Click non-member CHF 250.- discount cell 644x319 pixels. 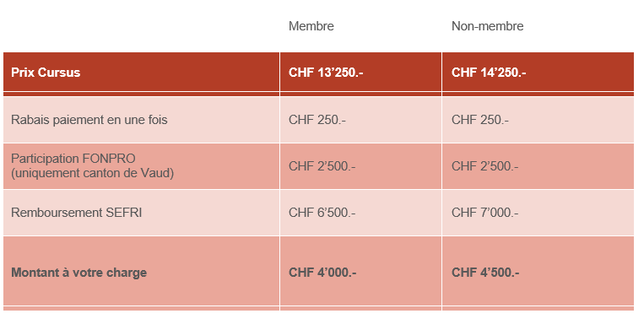[480, 120]
